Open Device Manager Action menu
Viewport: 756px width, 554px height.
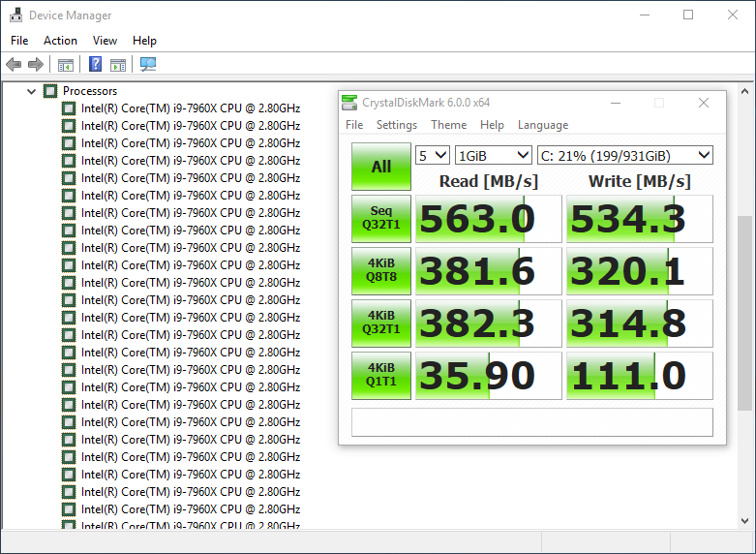[x=60, y=41]
